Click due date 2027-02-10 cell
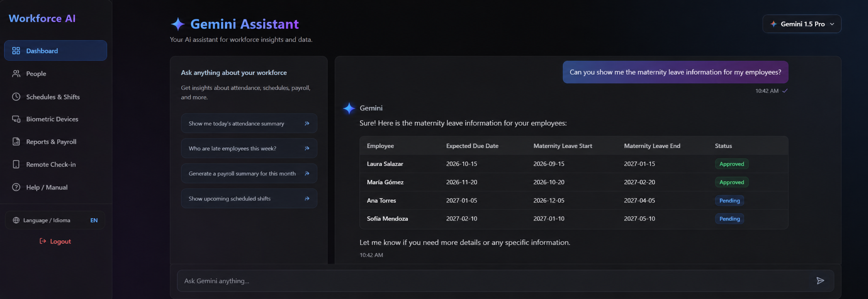 click(x=461, y=219)
